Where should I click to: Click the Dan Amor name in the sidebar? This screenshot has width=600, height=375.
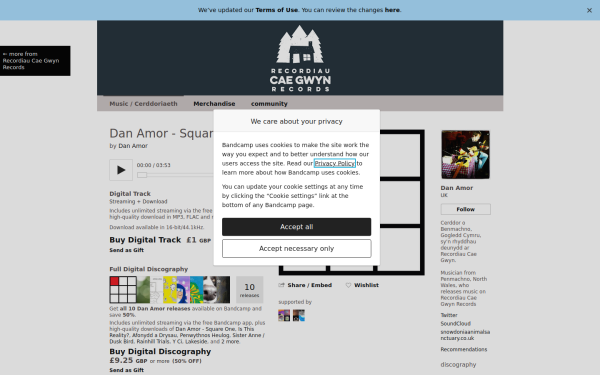457,188
